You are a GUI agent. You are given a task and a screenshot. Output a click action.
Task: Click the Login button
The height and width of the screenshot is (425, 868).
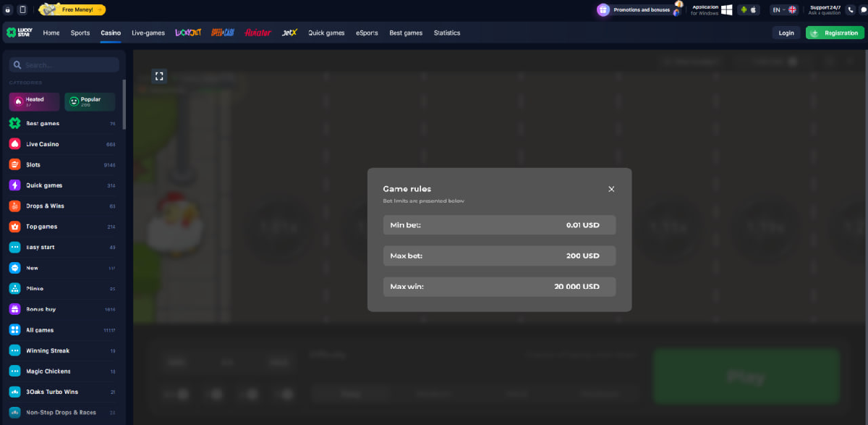(786, 33)
